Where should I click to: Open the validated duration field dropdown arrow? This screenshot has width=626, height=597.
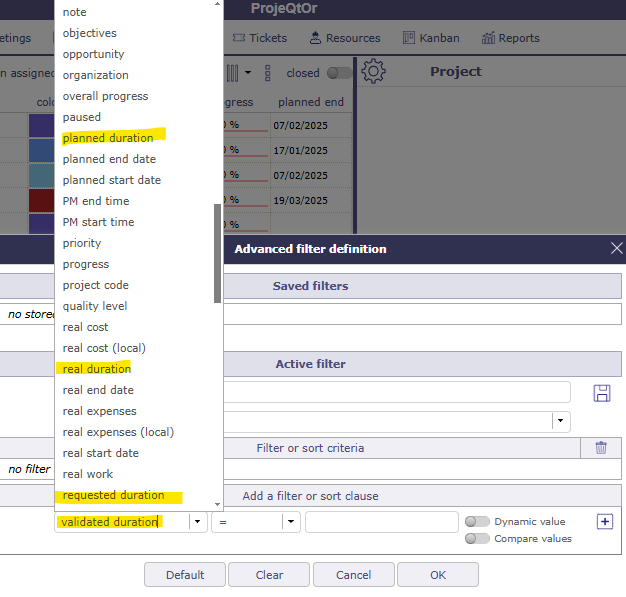coord(197,522)
